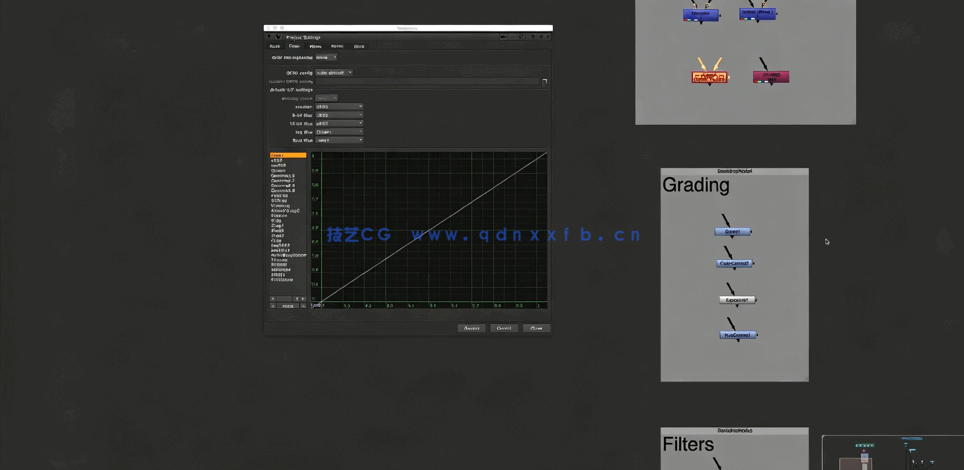Click the help question-mark icon in Project Settings
This screenshot has width=964, height=470.
pos(531,37)
